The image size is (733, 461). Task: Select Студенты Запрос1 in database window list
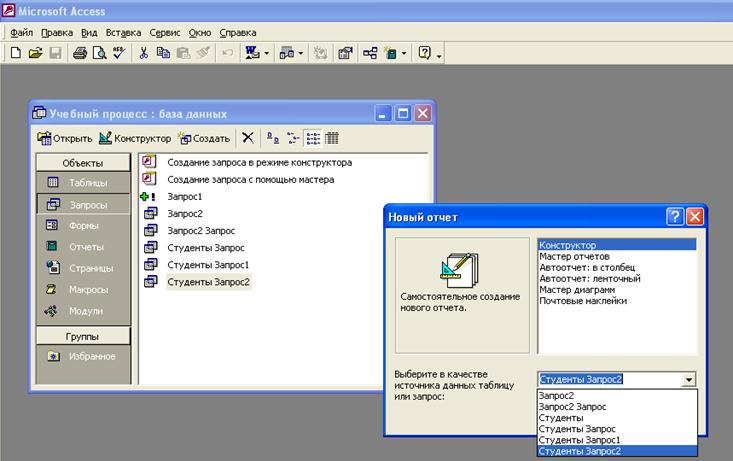[x=208, y=265]
